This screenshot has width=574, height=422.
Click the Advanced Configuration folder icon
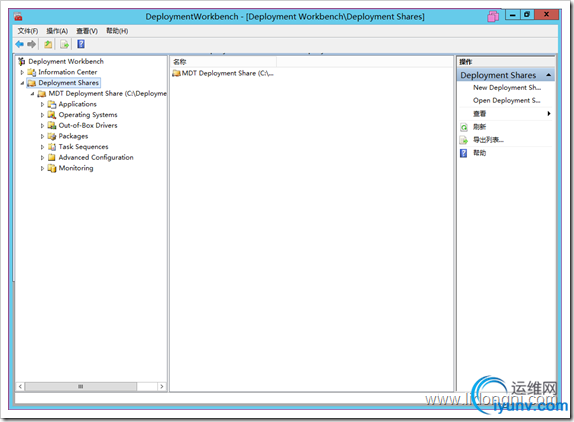(52, 157)
